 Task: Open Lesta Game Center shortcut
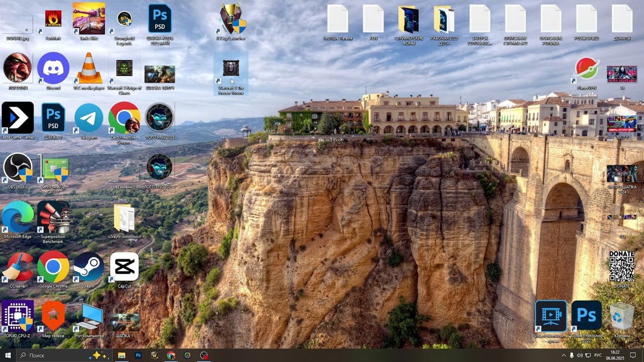[x=18, y=121]
